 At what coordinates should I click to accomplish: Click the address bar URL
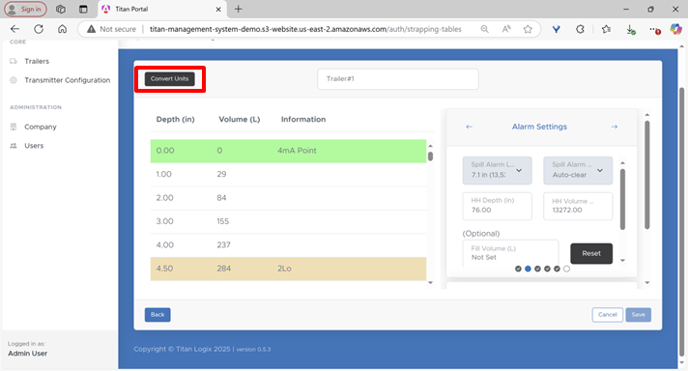tap(305, 29)
